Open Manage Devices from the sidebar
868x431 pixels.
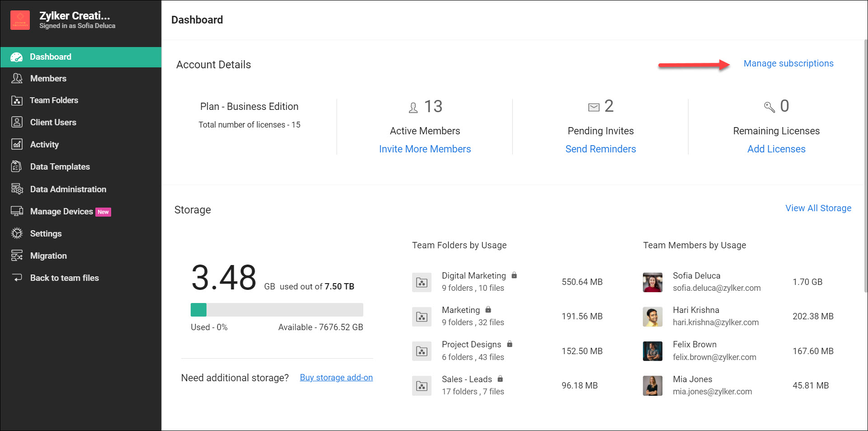(61, 212)
